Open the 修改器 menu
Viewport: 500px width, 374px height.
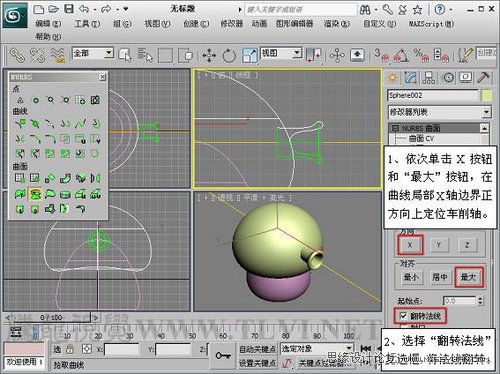pyautogui.click(x=232, y=24)
